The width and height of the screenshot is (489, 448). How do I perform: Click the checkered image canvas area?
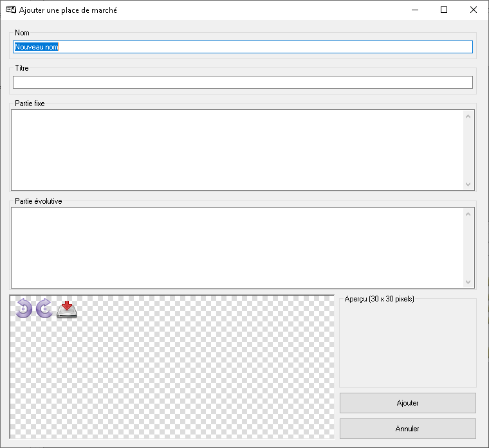172,379
